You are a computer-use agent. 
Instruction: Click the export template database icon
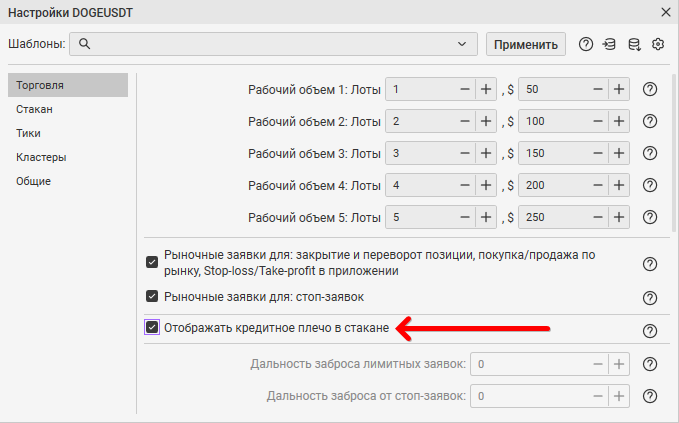tap(634, 44)
